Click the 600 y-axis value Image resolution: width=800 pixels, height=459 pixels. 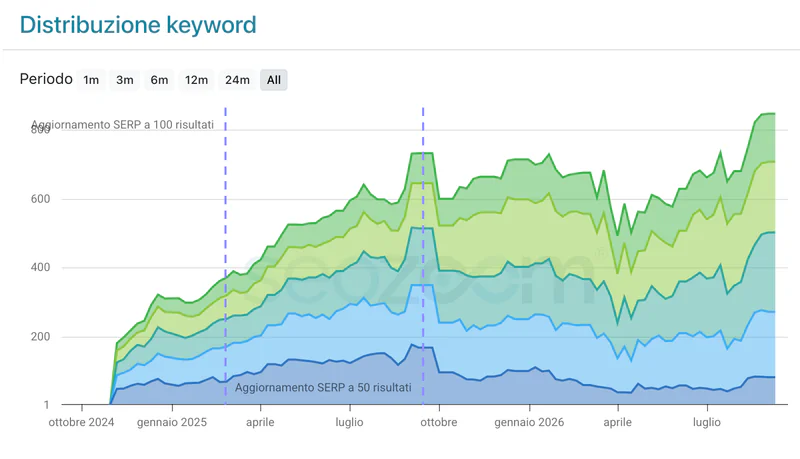(40, 199)
